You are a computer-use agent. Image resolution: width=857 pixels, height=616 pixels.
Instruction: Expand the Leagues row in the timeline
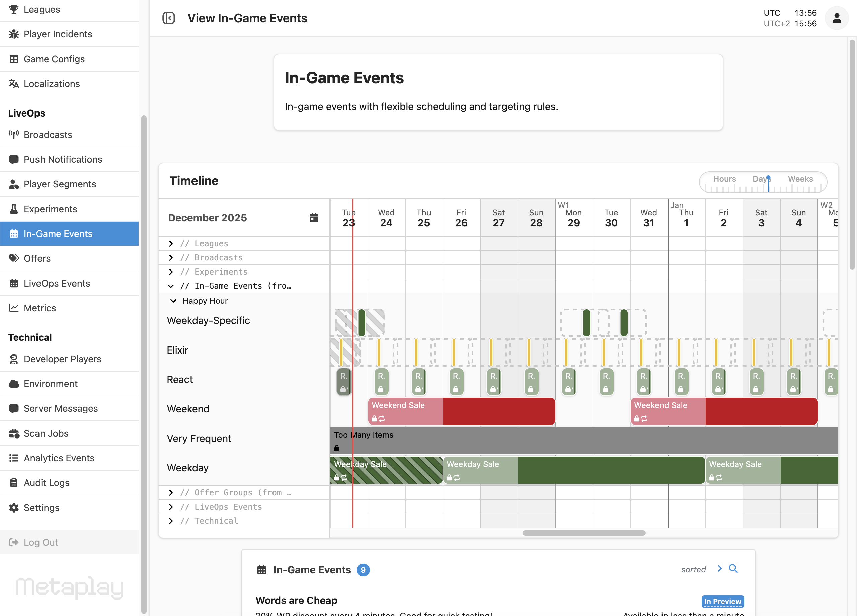tap(171, 243)
